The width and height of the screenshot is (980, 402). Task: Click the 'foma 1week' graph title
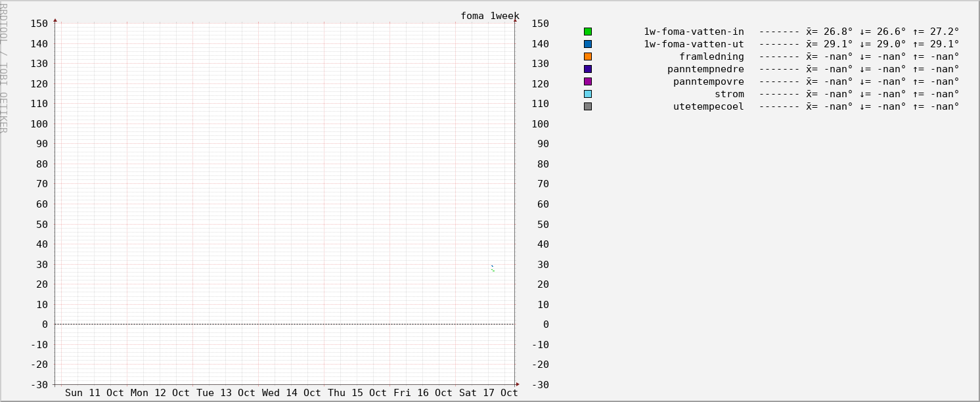[x=489, y=16]
